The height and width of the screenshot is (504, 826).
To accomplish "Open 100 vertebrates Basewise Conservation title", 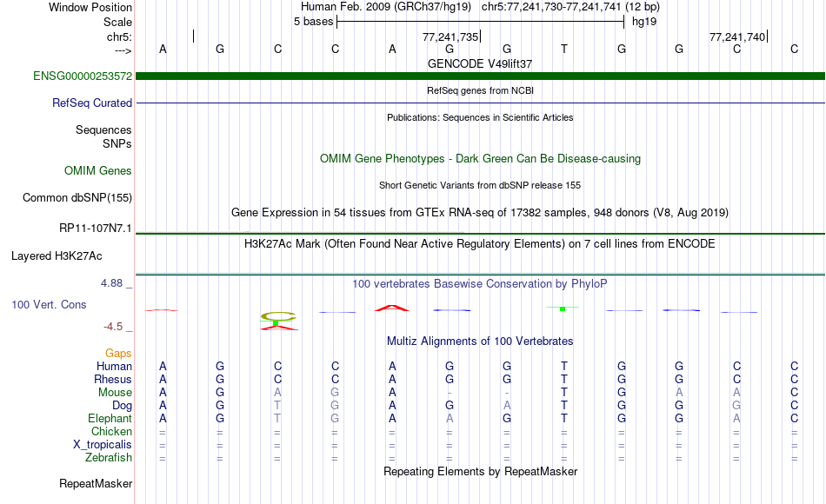I will point(480,284).
